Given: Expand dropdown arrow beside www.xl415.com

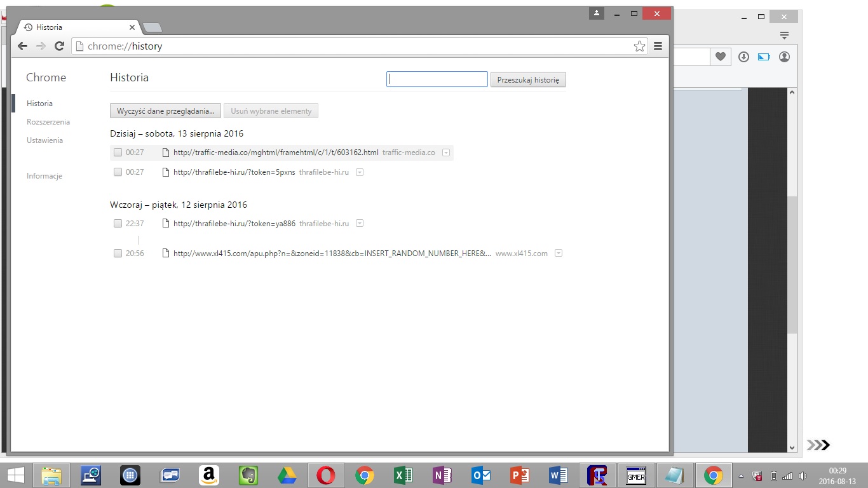Looking at the screenshot, I should (559, 254).
